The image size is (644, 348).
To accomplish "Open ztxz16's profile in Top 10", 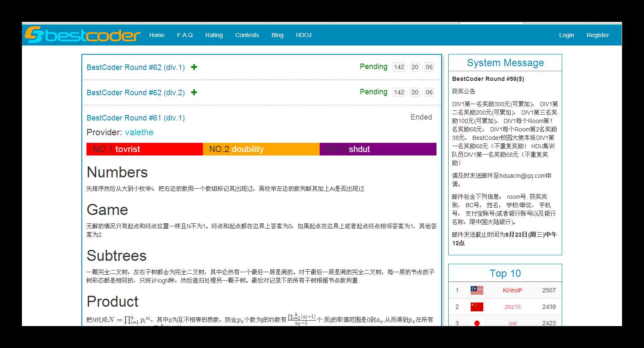I will (x=512, y=307).
